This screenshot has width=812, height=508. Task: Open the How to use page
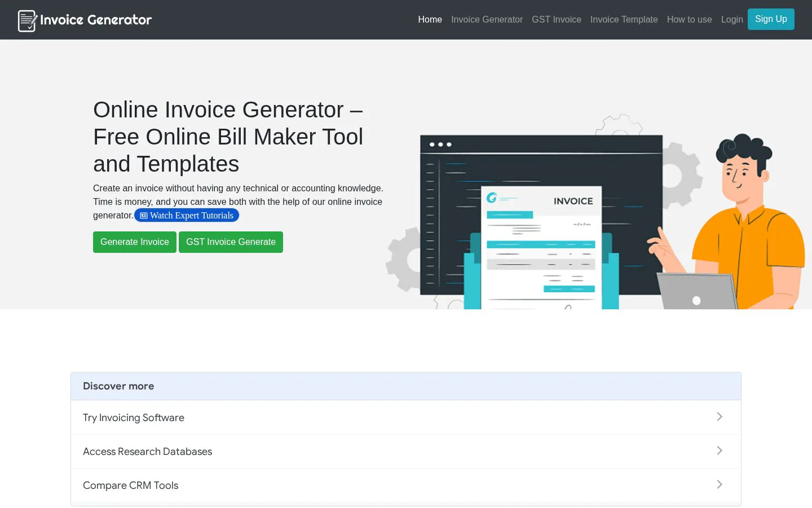(690, 20)
